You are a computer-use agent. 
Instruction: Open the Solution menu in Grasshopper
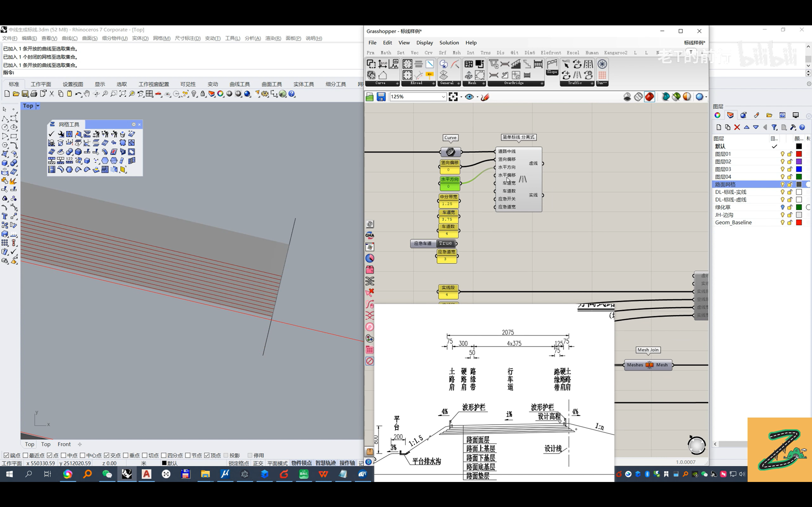click(x=449, y=42)
